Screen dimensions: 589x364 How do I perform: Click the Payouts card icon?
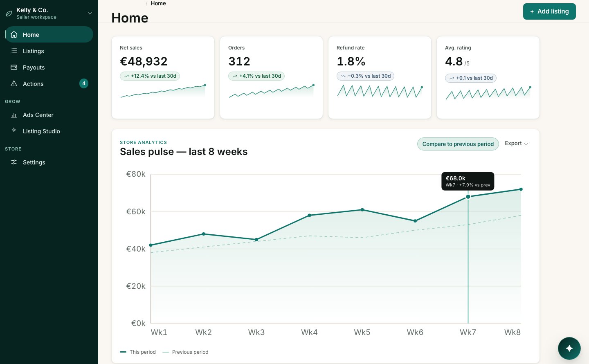[x=14, y=67]
